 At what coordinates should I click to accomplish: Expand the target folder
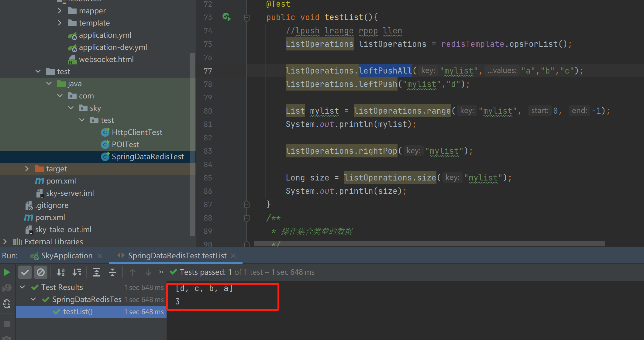(27, 169)
